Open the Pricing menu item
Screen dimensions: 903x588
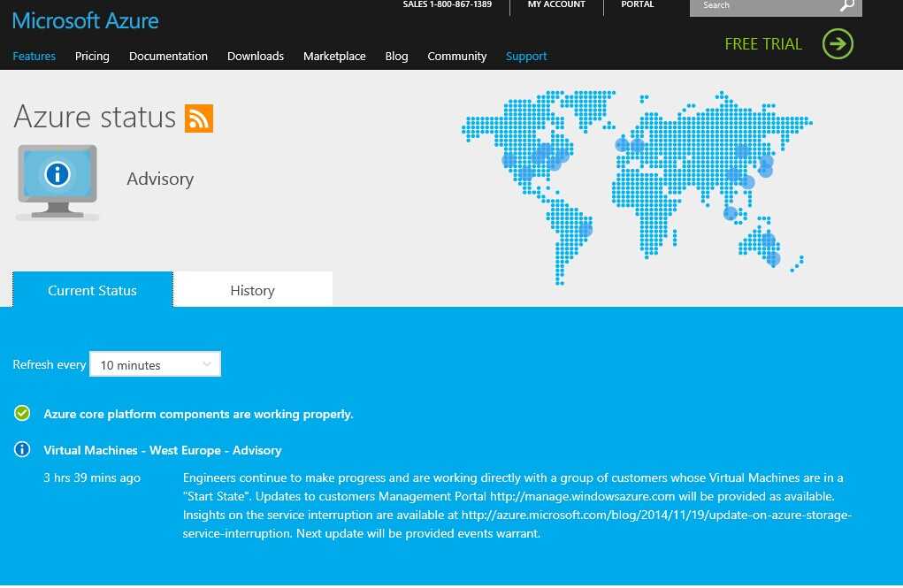[92, 56]
